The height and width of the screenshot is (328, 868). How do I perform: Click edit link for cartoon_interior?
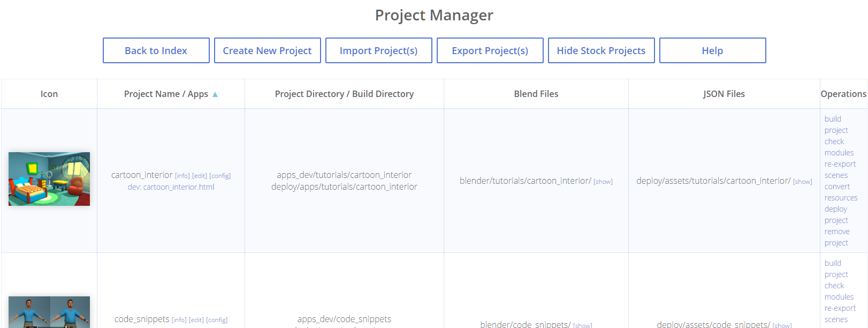[x=200, y=176]
